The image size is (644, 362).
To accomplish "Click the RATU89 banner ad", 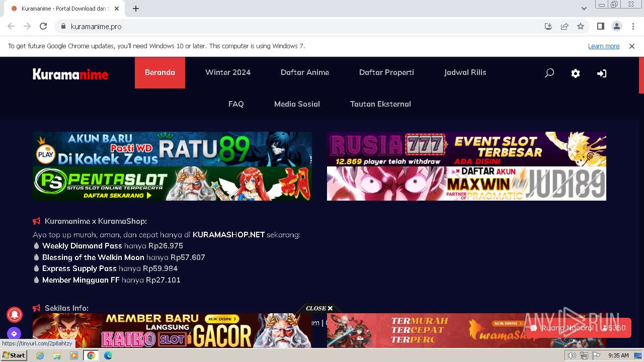I will tap(172, 149).
